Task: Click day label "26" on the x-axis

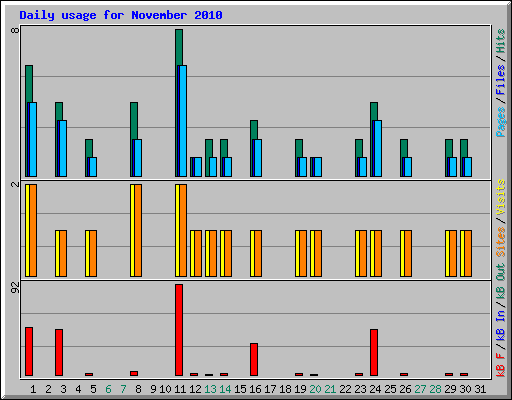Action: [x=405, y=389]
